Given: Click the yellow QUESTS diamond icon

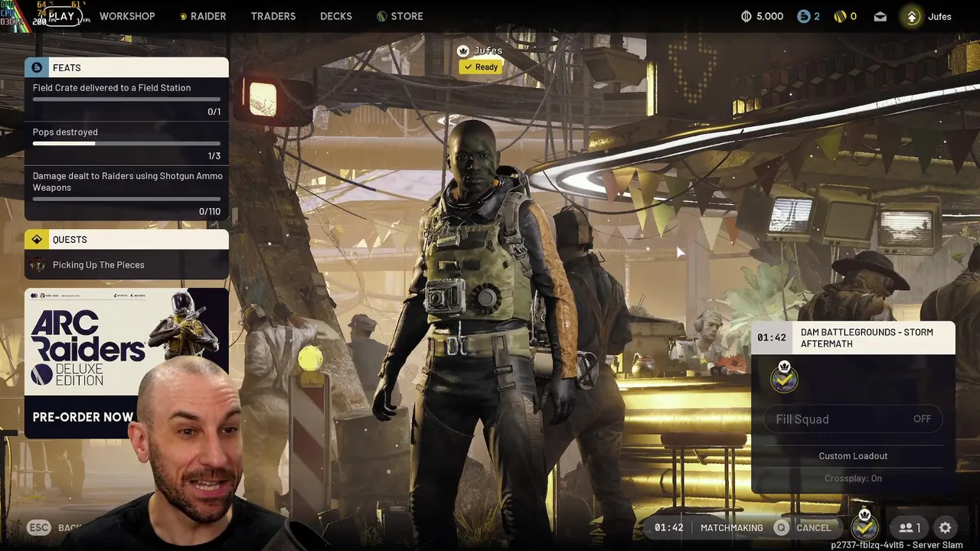Looking at the screenshot, I should coord(37,240).
